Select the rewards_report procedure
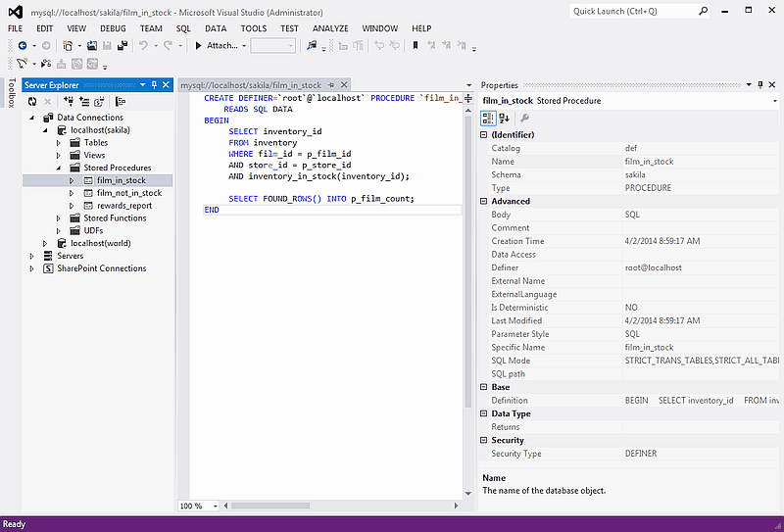This screenshot has height=532, width=784. [124, 206]
